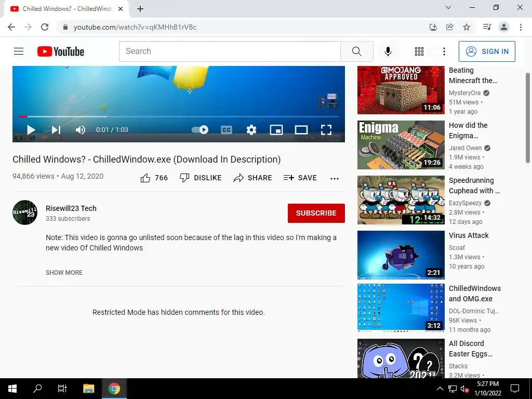Click the SHARE button

253,178
